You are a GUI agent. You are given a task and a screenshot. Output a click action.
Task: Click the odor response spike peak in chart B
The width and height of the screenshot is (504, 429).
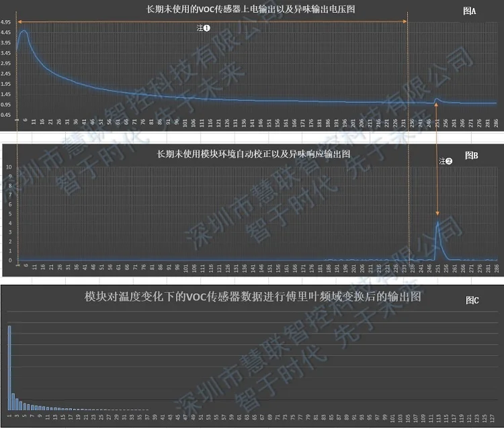pos(437,222)
